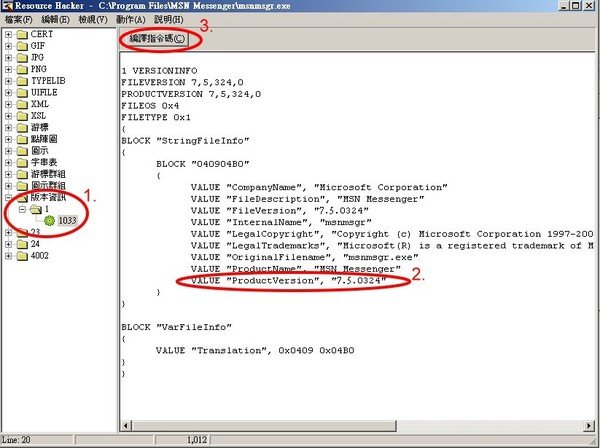Click the 圖示 folder icon
This screenshot has height=448, width=600.
click(22, 151)
